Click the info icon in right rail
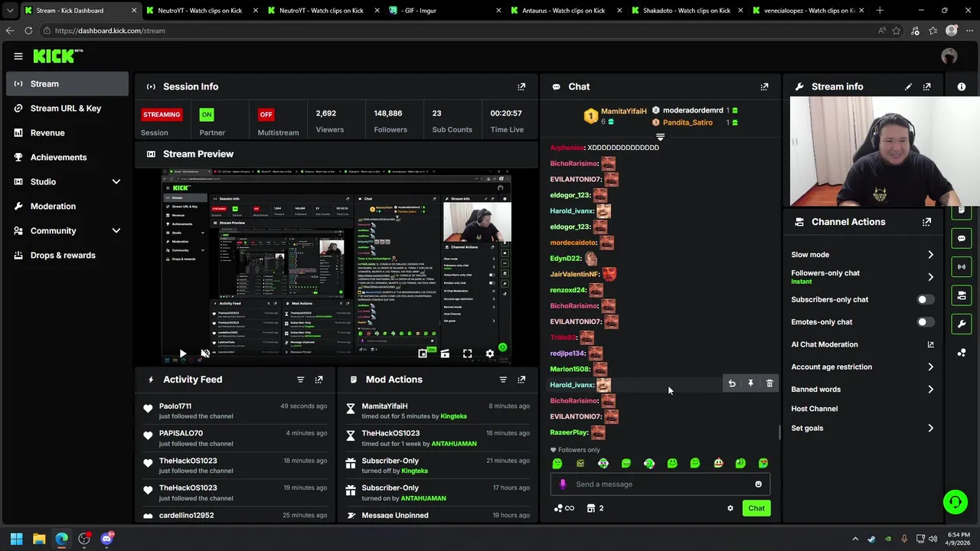 point(962,86)
